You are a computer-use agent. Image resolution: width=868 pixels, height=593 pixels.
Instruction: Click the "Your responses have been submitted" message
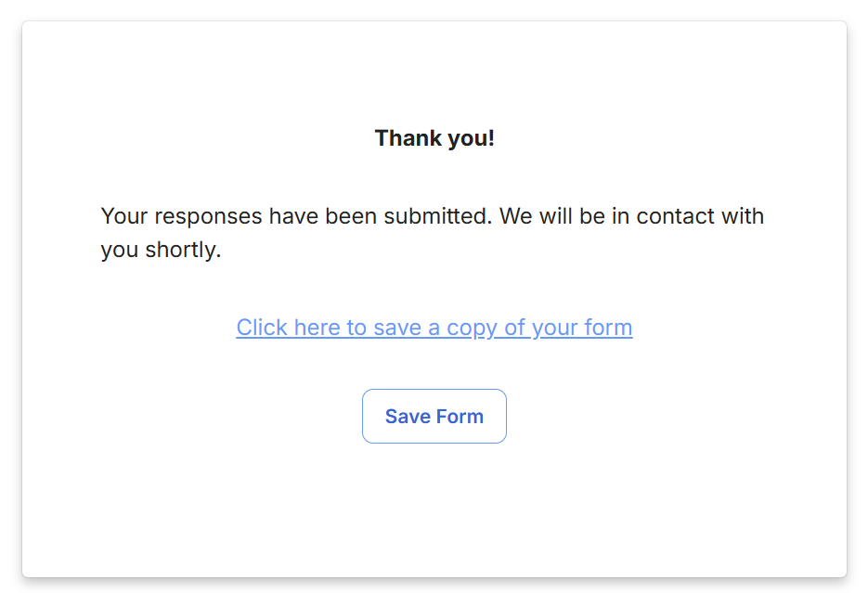click(432, 233)
